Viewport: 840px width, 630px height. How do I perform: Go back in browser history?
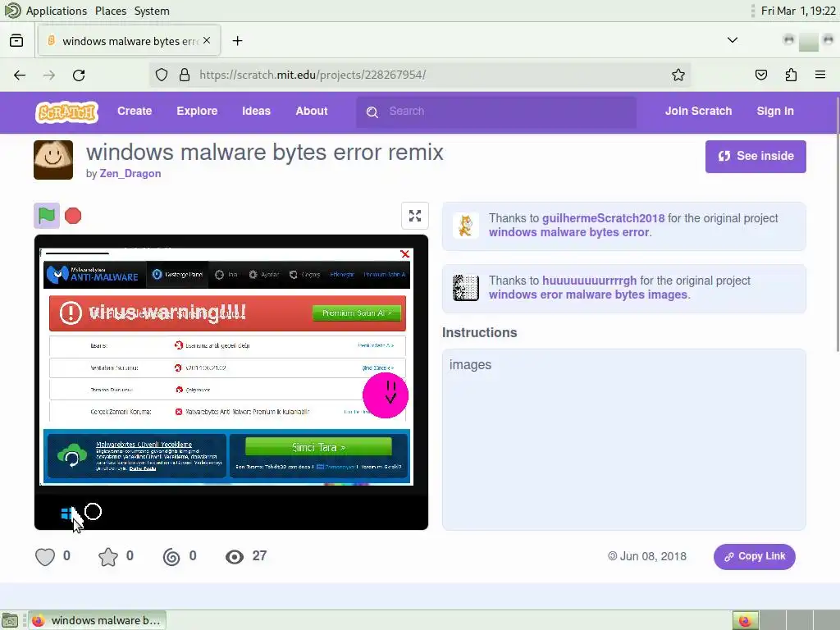point(20,75)
